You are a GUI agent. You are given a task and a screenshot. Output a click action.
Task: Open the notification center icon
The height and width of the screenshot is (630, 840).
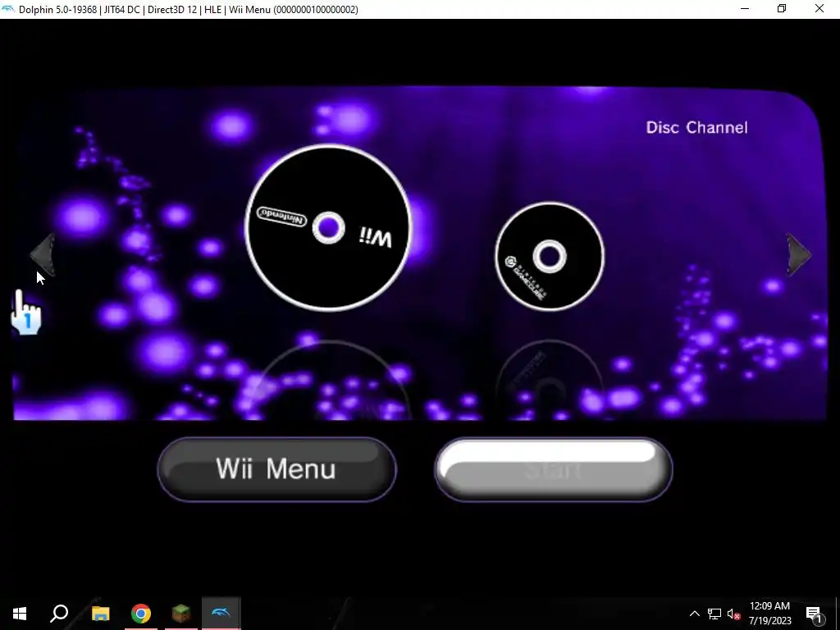point(815,614)
